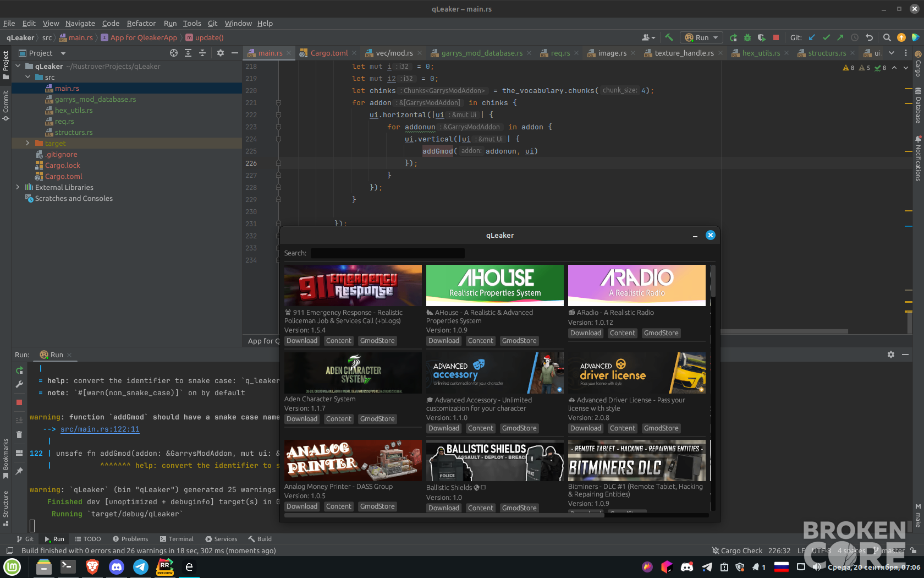Stop the running process with red square
Screen dimensions: 924x578
click(776, 37)
